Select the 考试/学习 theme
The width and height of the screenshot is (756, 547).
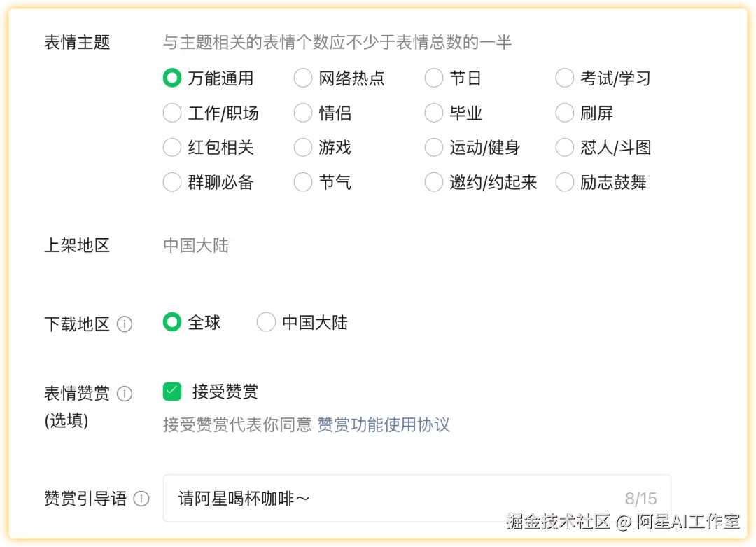pos(564,78)
